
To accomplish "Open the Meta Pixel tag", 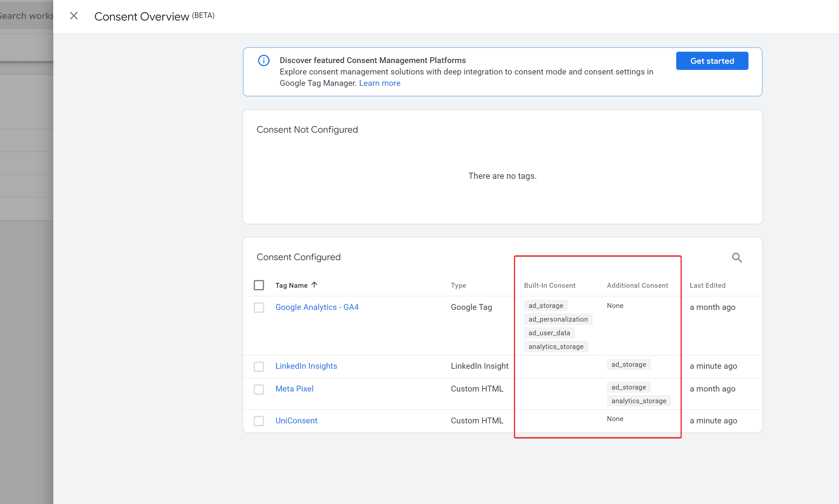I will [x=294, y=389].
